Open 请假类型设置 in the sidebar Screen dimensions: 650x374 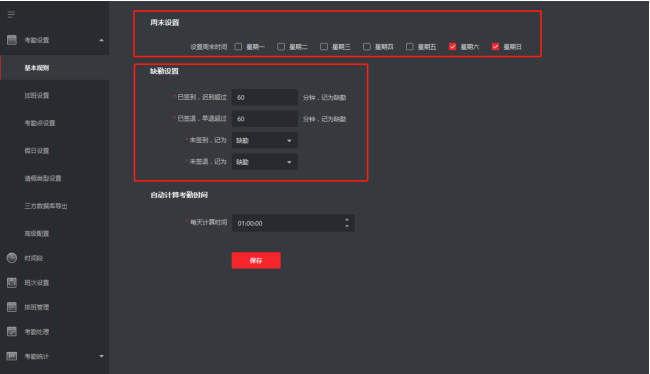[x=43, y=178]
